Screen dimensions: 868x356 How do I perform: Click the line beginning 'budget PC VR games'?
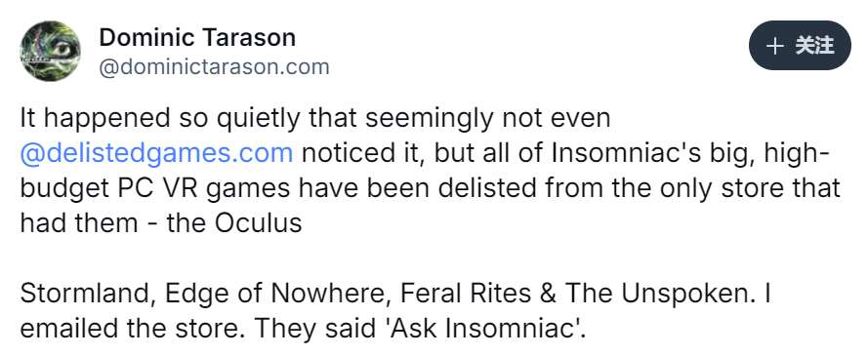431,188
